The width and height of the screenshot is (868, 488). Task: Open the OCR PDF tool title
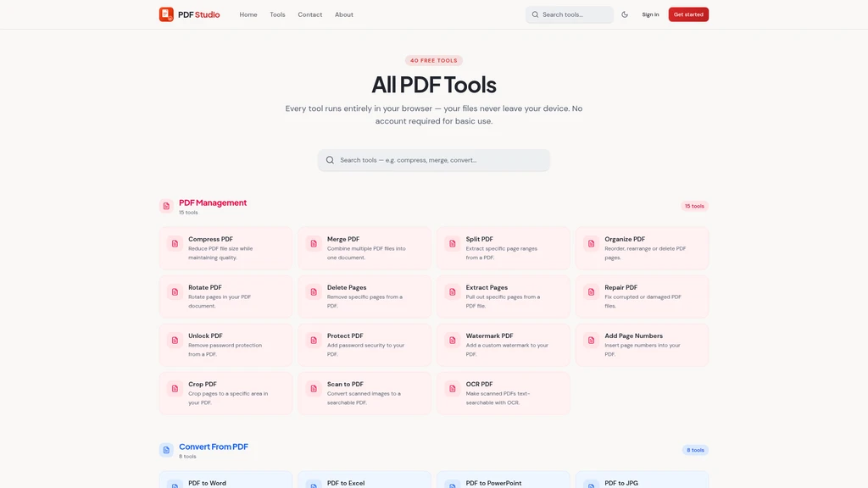click(x=479, y=384)
